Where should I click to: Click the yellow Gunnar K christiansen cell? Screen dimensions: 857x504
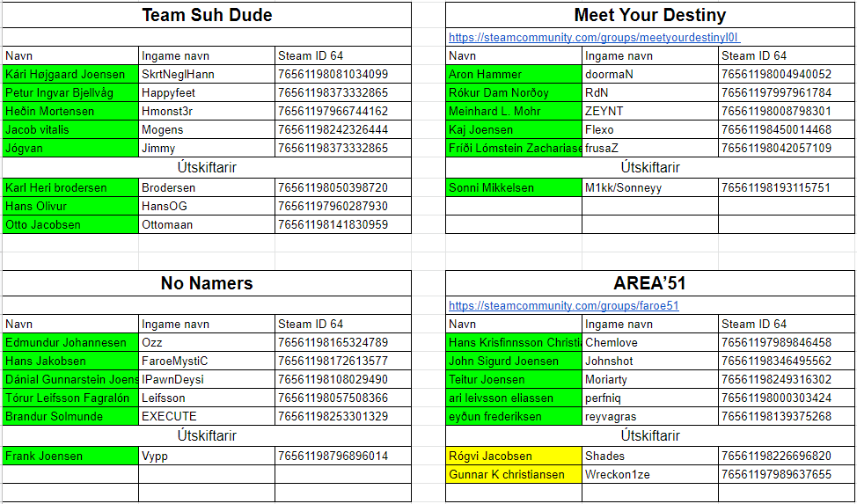tap(514, 474)
